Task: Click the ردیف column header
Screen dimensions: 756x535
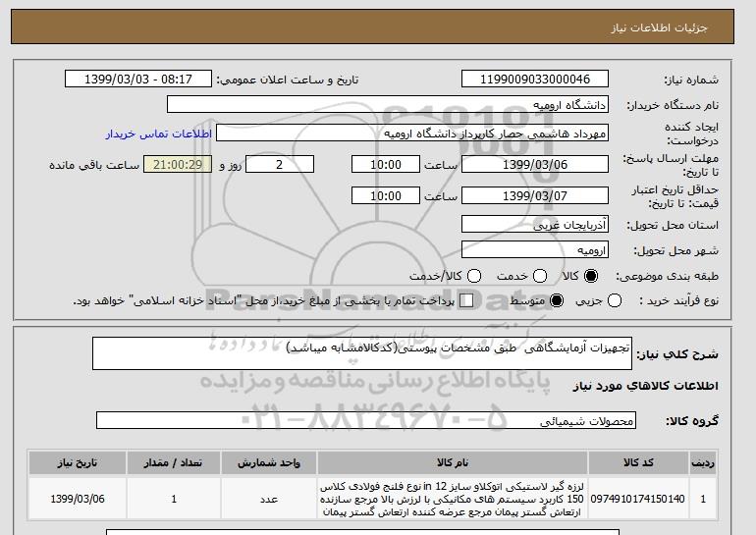Action: coord(703,463)
